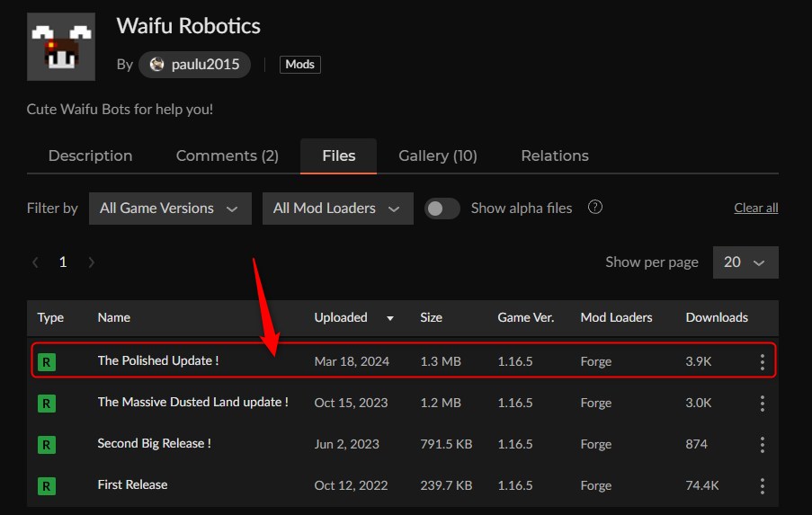This screenshot has width=812, height=515.
Task: Go to next page arrow
Action: point(91,262)
